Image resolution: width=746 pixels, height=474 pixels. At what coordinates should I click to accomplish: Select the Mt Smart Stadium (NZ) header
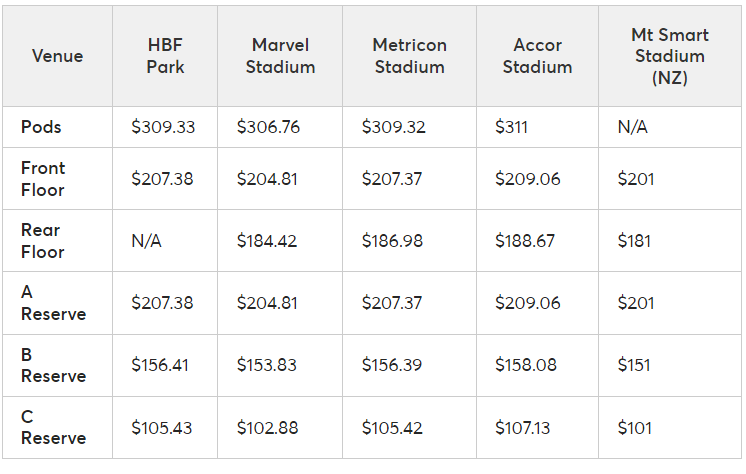tap(668, 56)
